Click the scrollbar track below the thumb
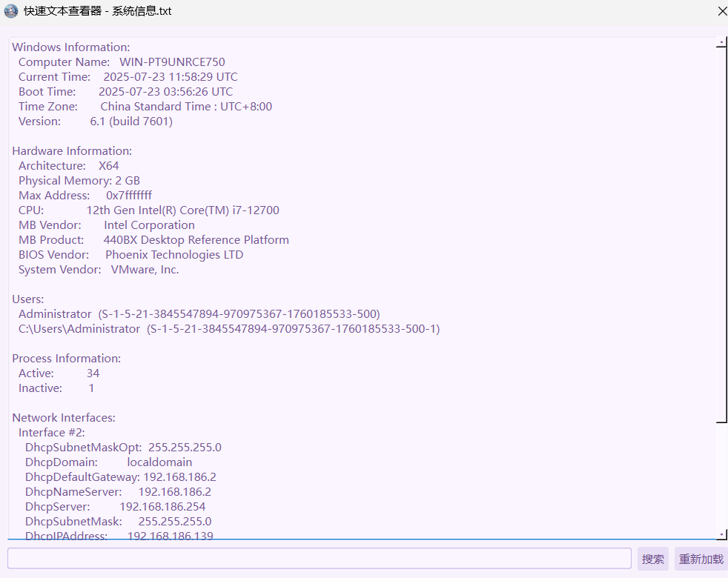The image size is (728, 578). 721,474
